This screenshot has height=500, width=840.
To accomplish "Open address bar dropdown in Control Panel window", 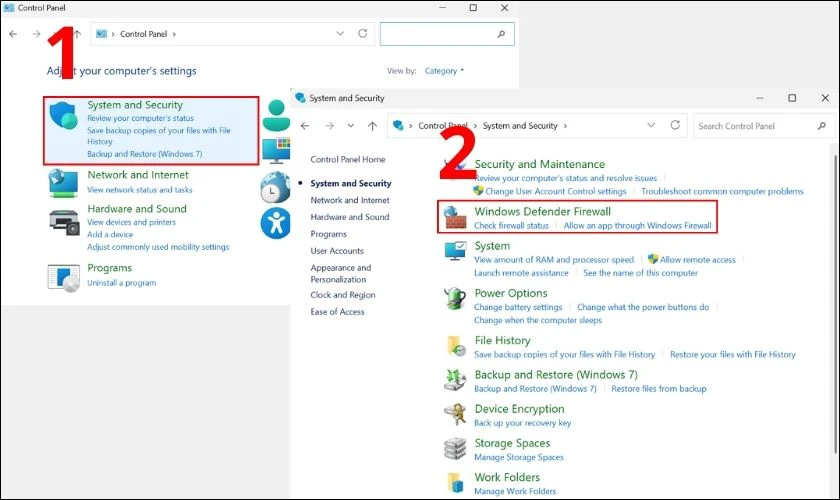I will click(x=340, y=33).
